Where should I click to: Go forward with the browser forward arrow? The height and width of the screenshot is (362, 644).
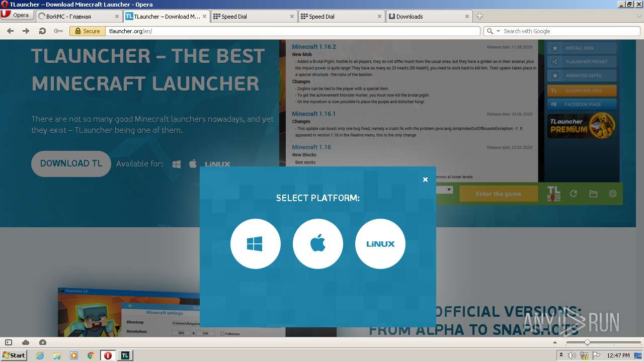coord(26,31)
